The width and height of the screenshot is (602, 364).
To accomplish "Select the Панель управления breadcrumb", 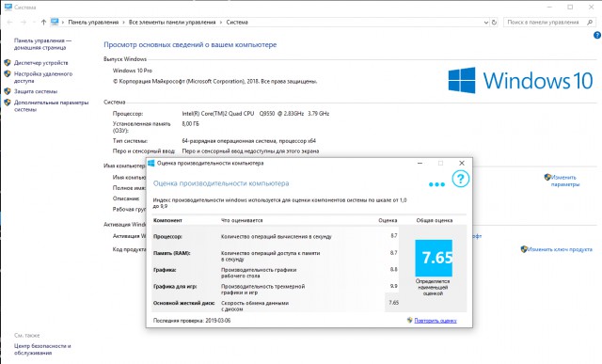I will (93, 23).
